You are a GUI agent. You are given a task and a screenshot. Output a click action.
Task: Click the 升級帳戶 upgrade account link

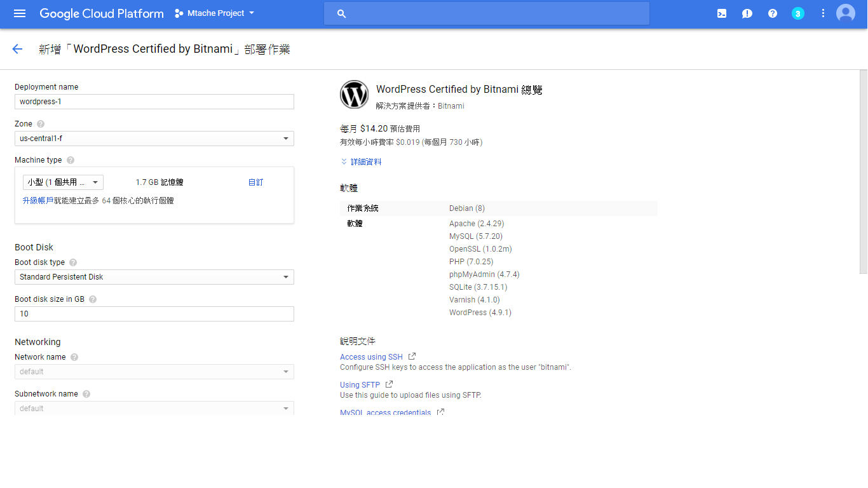tap(38, 201)
